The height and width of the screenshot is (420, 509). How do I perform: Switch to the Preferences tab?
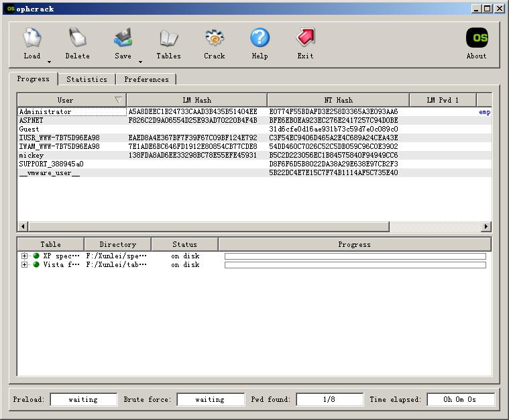[x=146, y=79]
